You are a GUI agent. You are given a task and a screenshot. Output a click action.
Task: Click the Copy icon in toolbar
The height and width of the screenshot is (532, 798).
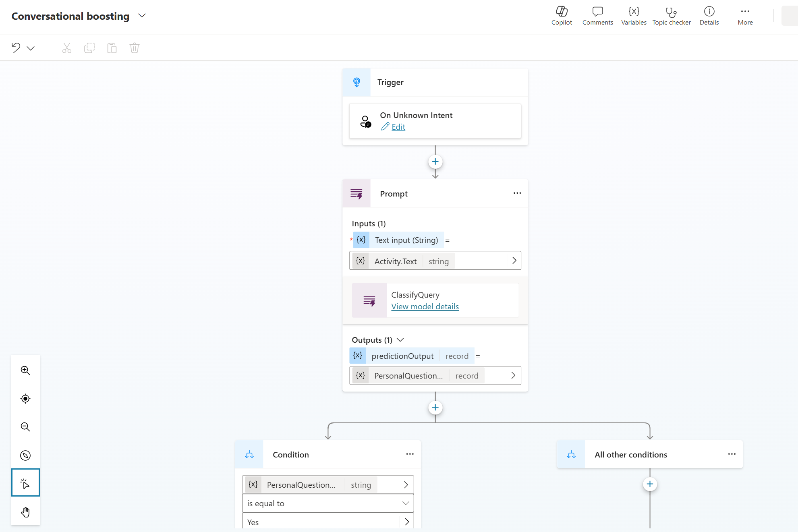tap(89, 48)
